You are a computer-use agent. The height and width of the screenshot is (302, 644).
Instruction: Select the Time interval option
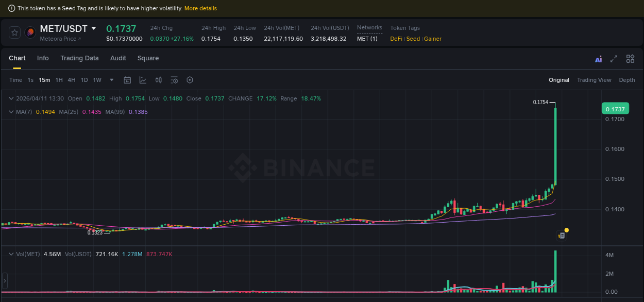pos(15,80)
